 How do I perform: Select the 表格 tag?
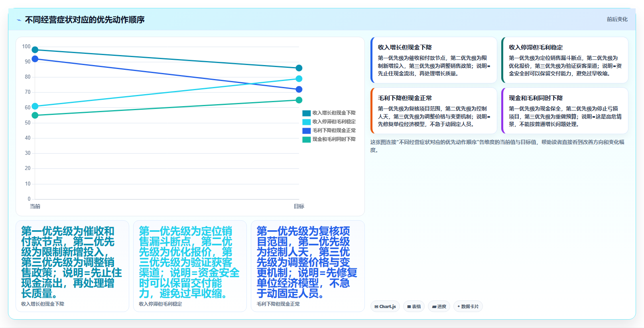coord(414,306)
